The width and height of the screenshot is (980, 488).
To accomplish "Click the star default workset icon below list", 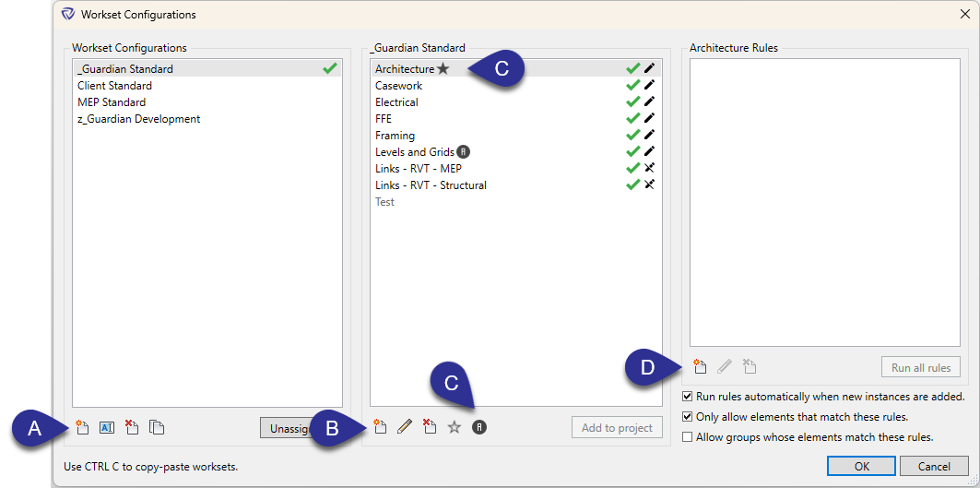I will click(x=455, y=427).
